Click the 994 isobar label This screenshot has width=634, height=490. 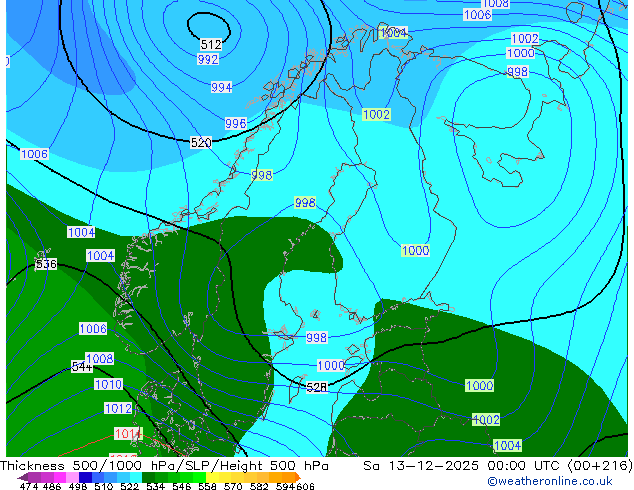coord(221,87)
